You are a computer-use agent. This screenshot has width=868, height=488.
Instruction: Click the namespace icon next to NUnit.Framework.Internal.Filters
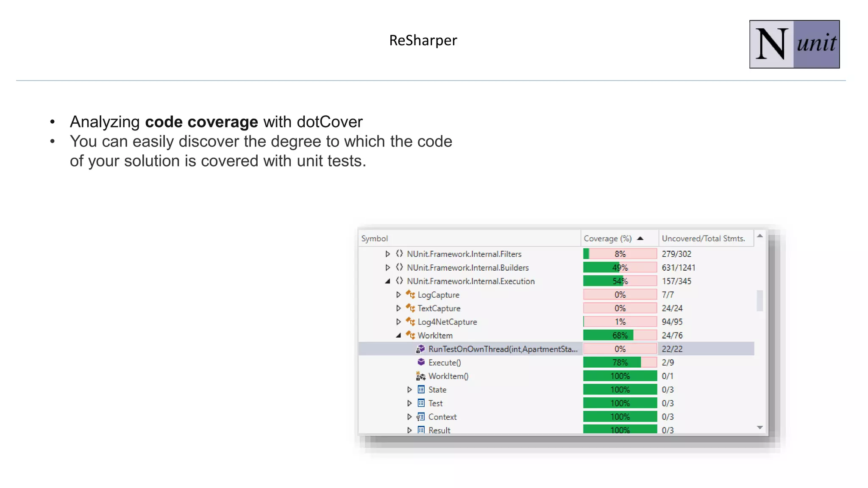399,254
